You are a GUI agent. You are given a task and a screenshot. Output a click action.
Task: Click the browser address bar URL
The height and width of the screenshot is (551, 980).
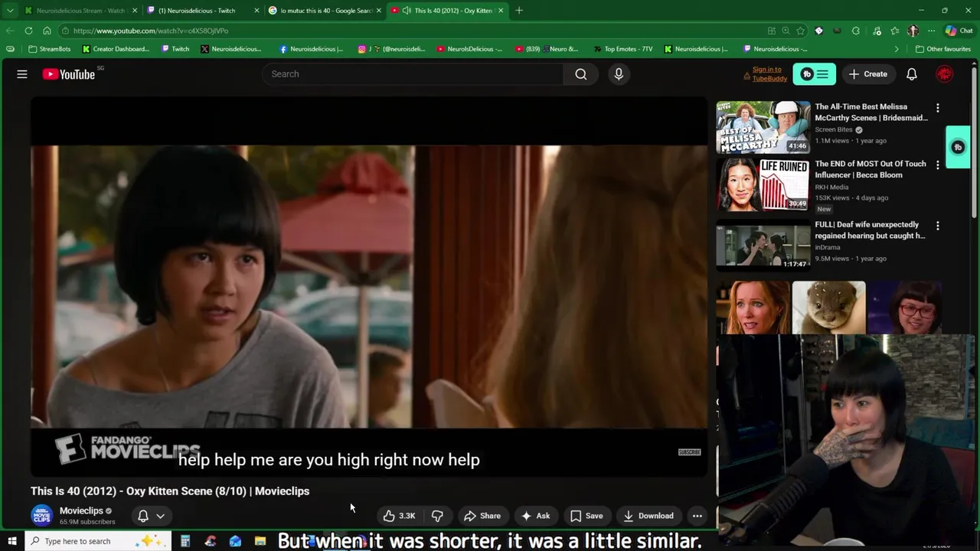pyautogui.click(x=151, y=31)
